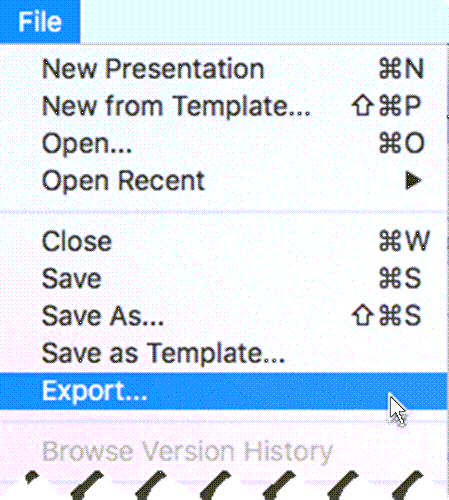Select Close in the File menu
This screenshot has height=500, width=449.
click(x=223, y=241)
